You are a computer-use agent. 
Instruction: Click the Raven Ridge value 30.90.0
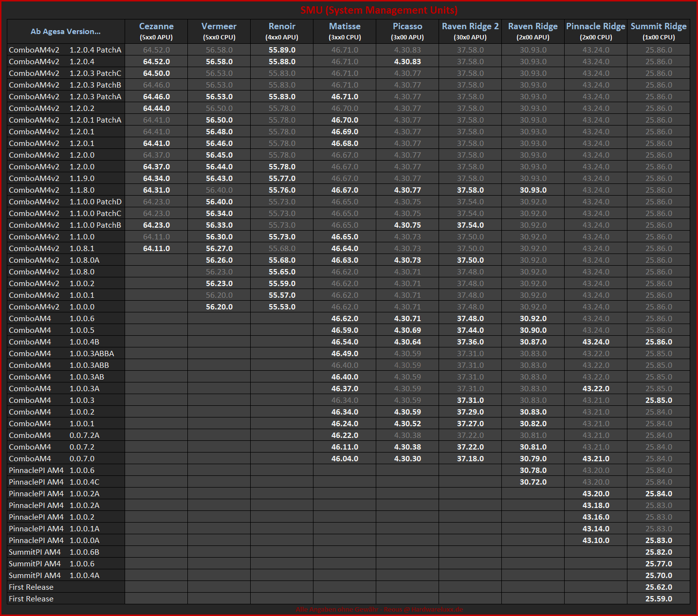pos(533,330)
